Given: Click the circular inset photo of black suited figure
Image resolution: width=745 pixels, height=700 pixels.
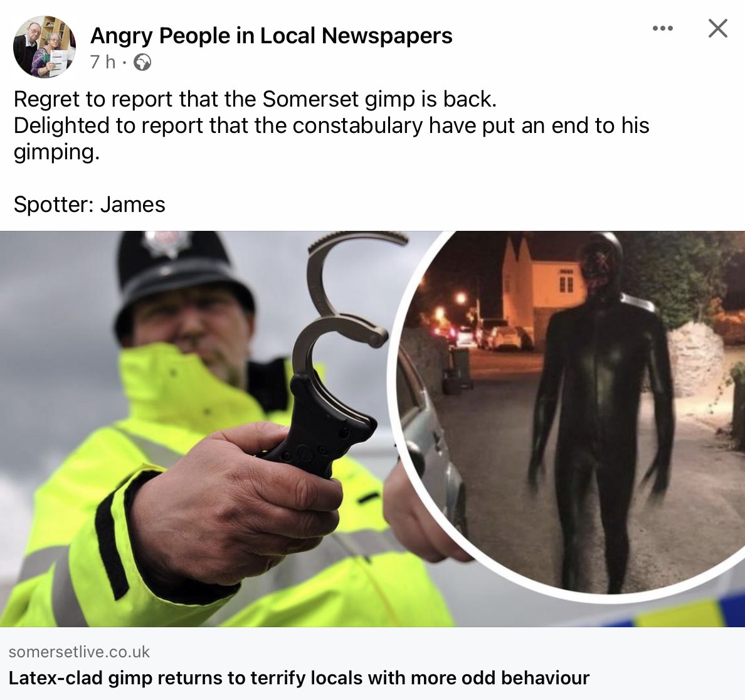Looking at the screenshot, I should (568, 413).
